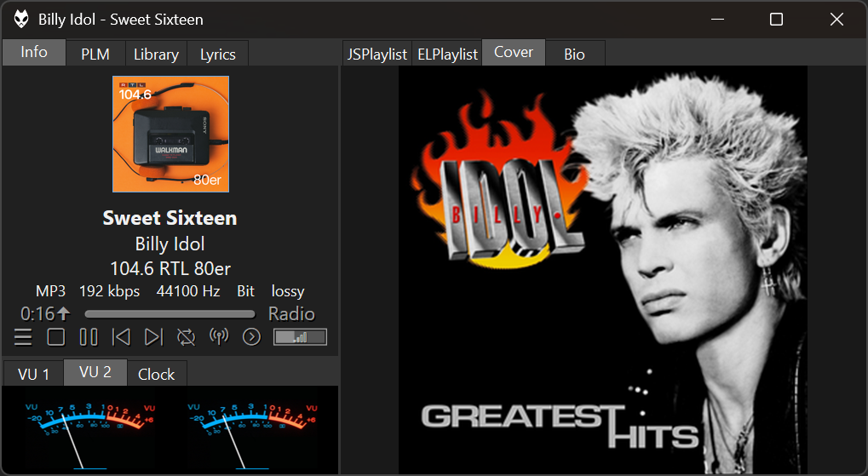Image resolution: width=868 pixels, height=476 pixels.
Task: Pause the current track
Action: pos(89,337)
